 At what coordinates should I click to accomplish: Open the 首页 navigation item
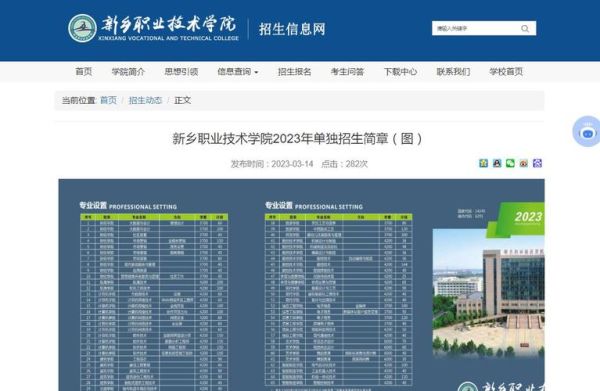pyautogui.click(x=83, y=72)
